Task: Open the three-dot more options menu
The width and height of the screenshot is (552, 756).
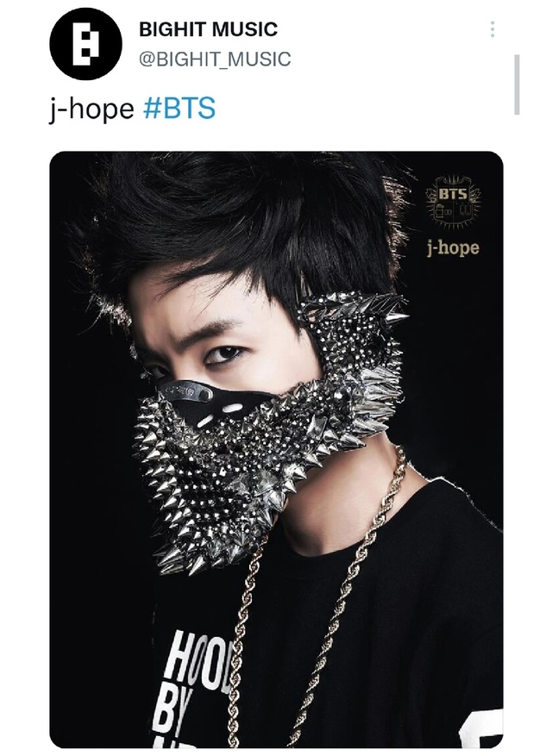Action: coord(492,29)
